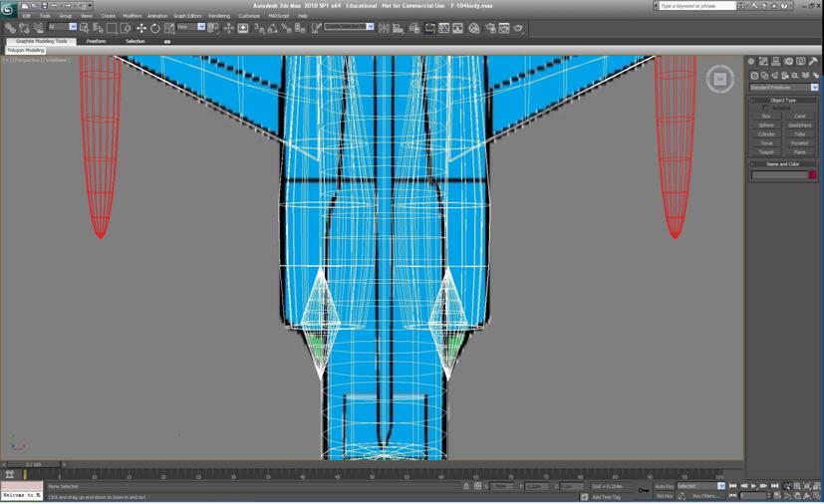824x504 pixels.
Task: Click the Select and Link tool
Action: 11,28
